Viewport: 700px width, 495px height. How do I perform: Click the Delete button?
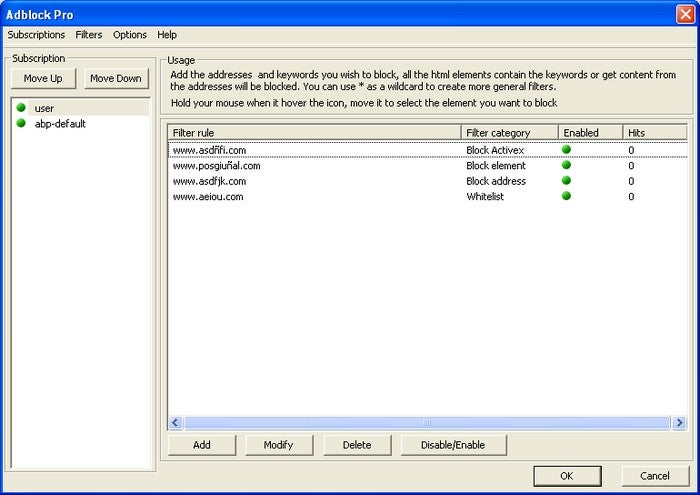pyautogui.click(x=357, y=445)
